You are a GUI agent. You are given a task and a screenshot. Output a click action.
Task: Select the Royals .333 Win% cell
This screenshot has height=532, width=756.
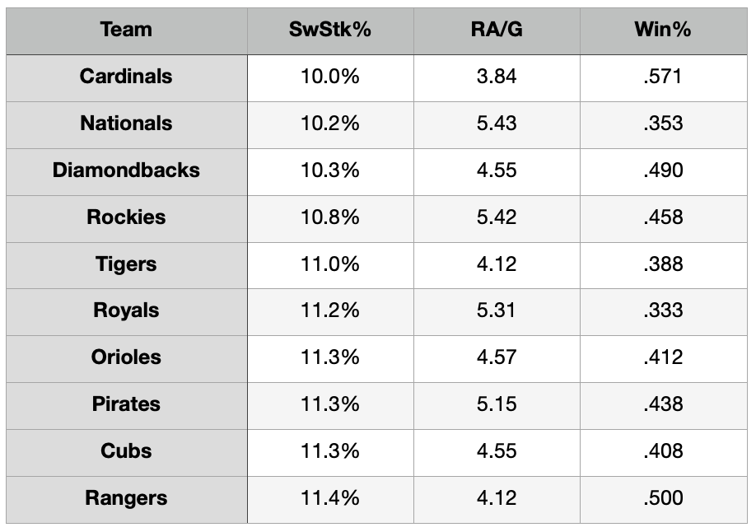click(663, 311)
